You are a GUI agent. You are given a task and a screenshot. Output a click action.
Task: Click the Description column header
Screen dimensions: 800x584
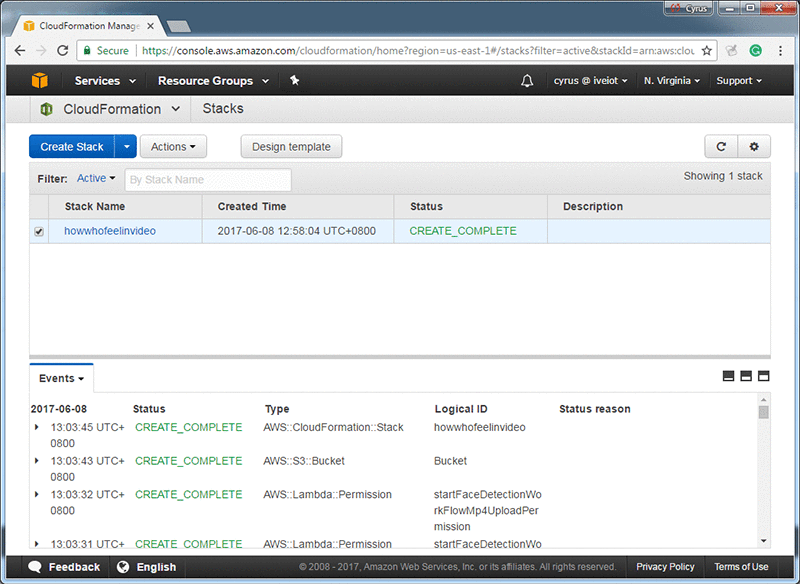coord(593,207)
